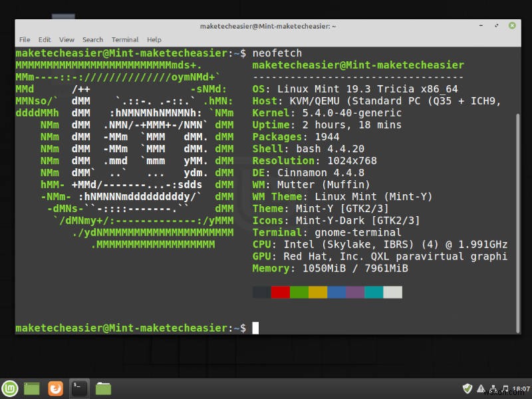532x399 pixels.
Task: Open the notification tray icon beside the clock
Action: click(x=507, y=388)
